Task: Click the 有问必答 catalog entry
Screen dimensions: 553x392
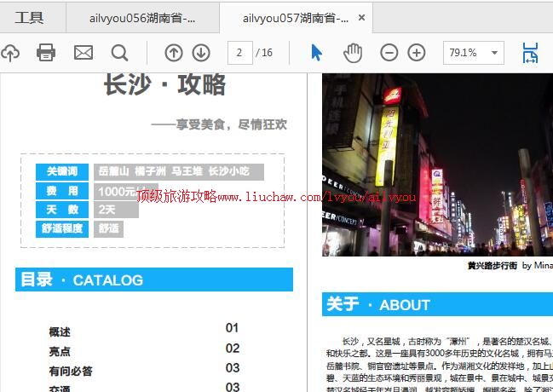Action: coord(71,372)
